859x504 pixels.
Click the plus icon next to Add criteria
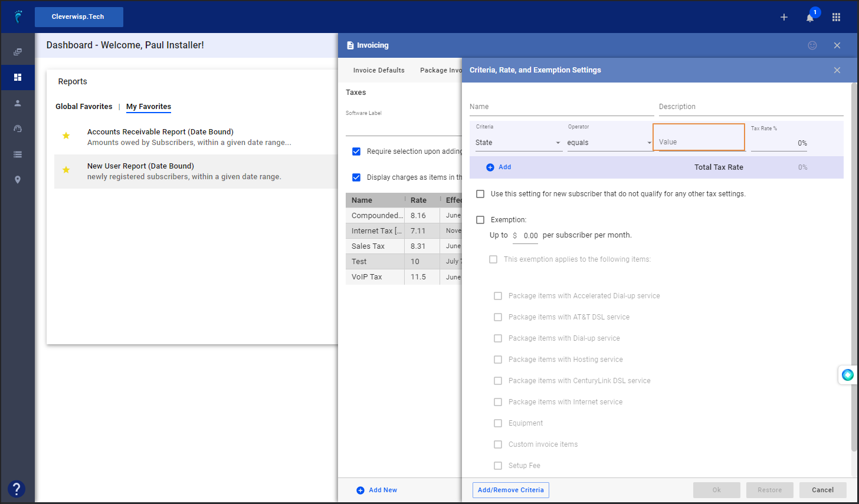pos(490,167)
